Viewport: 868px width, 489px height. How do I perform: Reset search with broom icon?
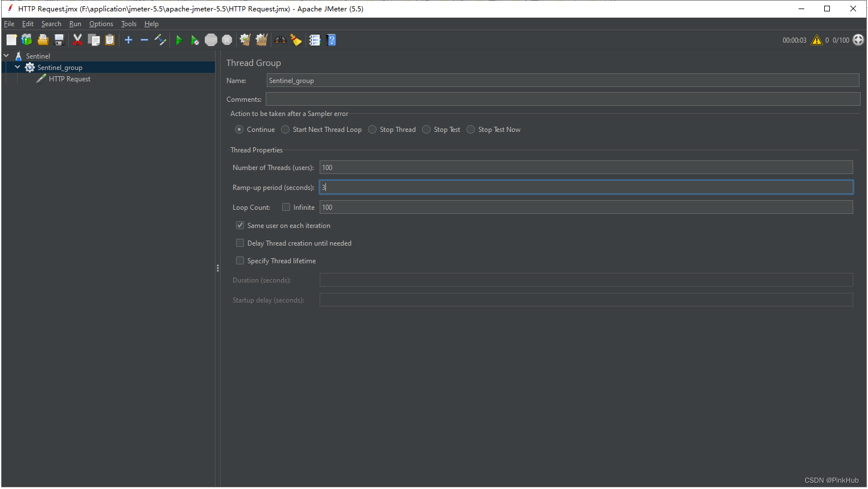(296, 40)
